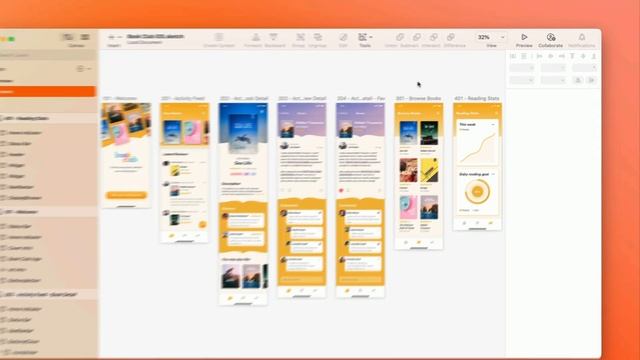Click the yellow book cover in Browse Books
This screenshot has width=640, height=360.
pyautogui.click(x=429, y=170)
